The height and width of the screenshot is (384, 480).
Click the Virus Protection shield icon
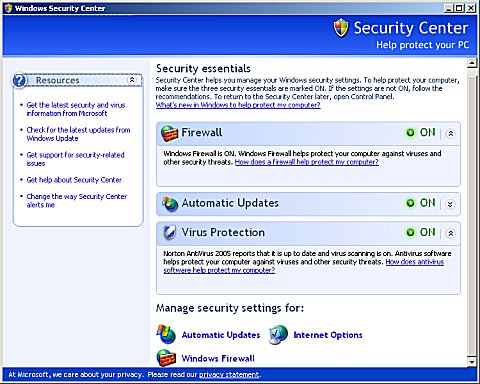pos(170,233)
